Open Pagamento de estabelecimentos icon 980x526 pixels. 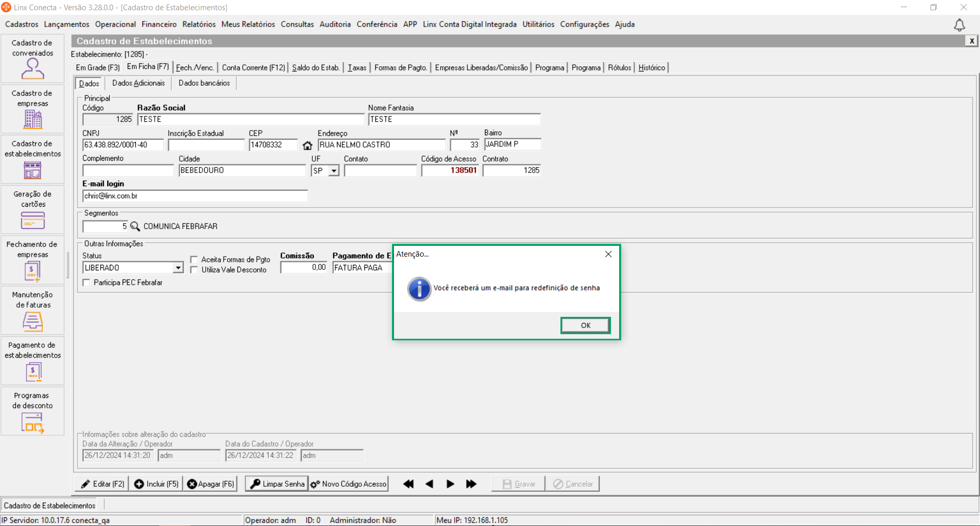coord(33,371)
